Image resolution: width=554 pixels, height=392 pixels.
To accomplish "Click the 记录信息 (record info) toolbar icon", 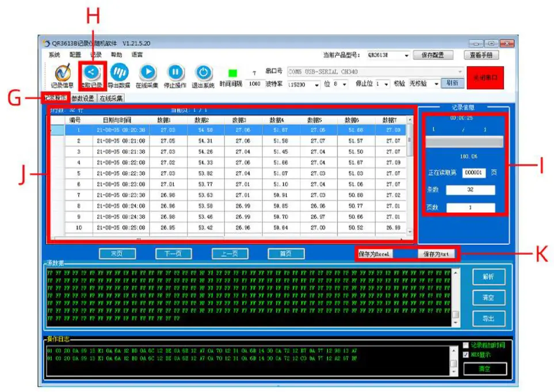I will [x=63, y=73].
